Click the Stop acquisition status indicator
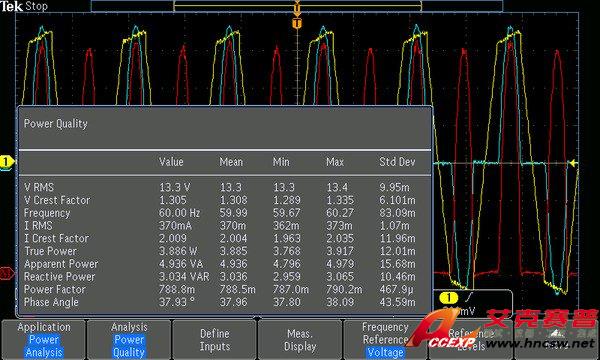Viewport: 600px width, 360px height. tap(36, 6)
